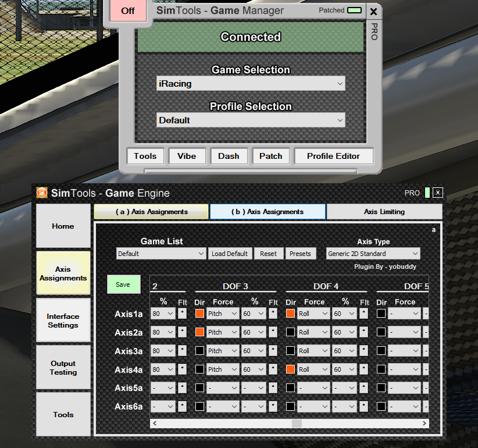Open the DOF 2 filter button for Axis1a
The image size is (478, 448).
coord(182,314)
